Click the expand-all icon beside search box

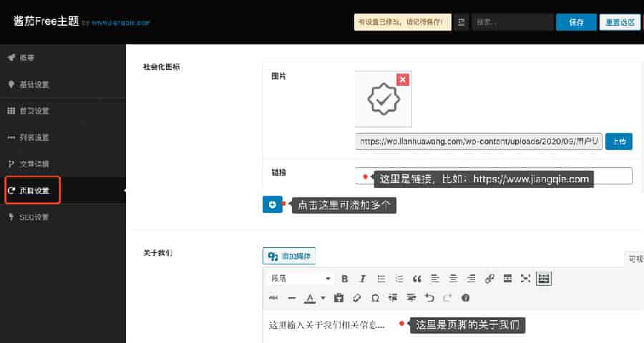click(462, 22)
